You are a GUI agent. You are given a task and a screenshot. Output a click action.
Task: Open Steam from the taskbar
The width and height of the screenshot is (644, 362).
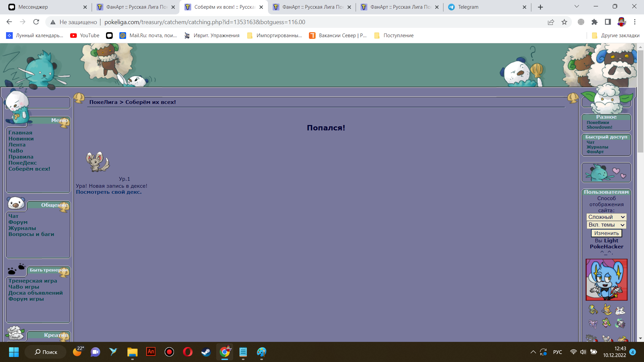[206, 352]
